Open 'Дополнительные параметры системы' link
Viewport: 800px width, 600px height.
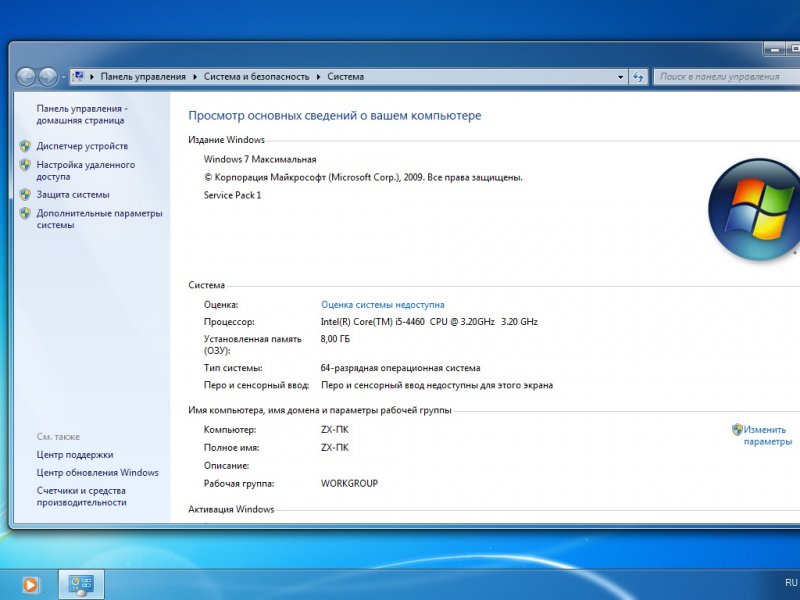99,219
